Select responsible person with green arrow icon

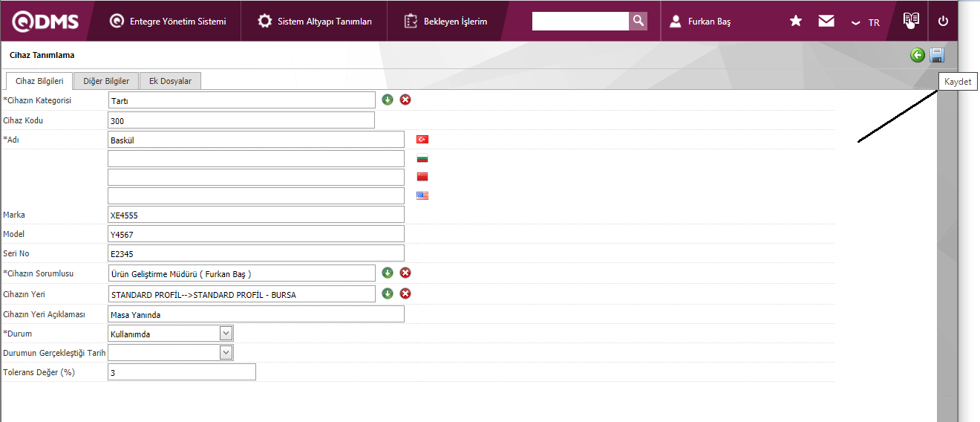coord(388,273)
